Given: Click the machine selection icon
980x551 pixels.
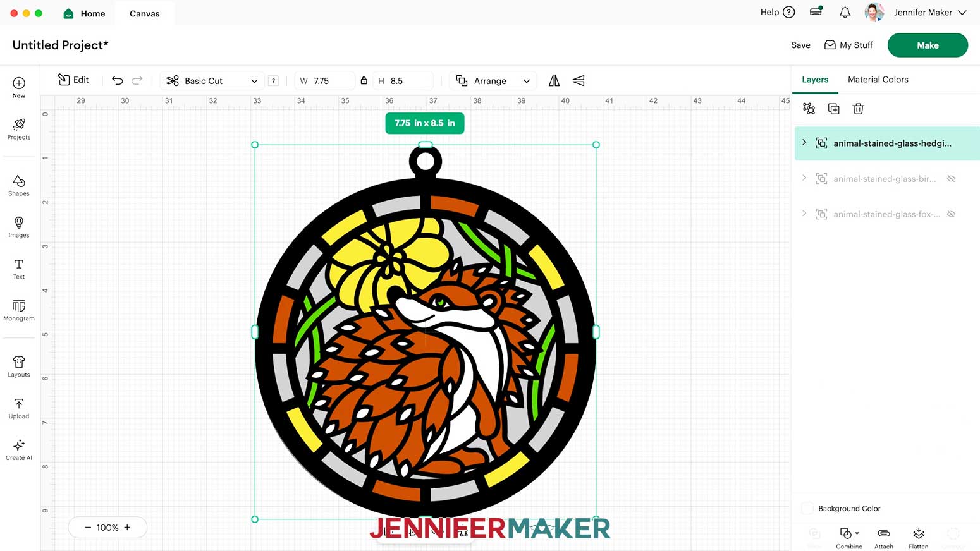Looking at the screenshot, I should [x=816, y=11].
